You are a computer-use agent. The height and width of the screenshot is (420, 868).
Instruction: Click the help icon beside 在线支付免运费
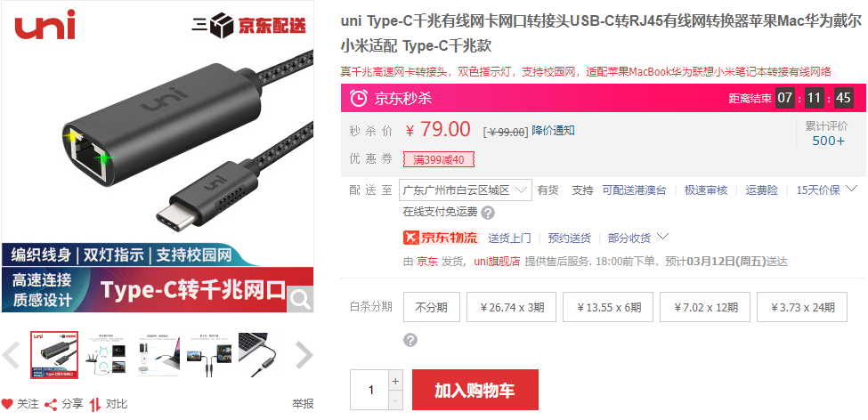click(x=488, y=213)
